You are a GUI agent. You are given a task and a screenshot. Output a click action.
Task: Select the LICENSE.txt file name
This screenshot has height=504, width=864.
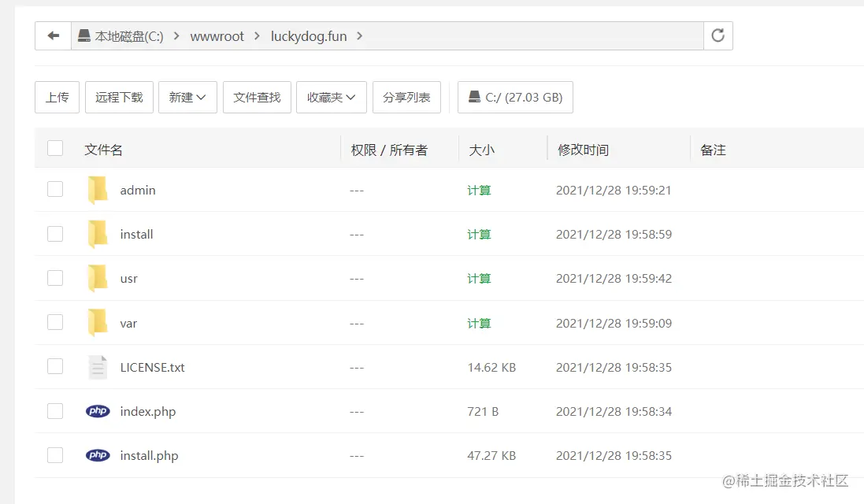153,368
